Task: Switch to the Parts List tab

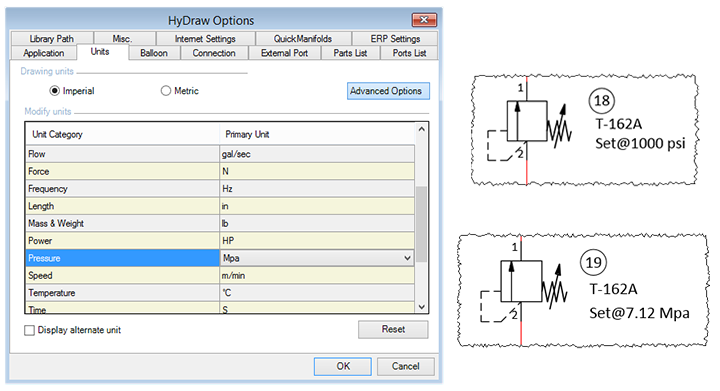Action: [x=350, y=53]
